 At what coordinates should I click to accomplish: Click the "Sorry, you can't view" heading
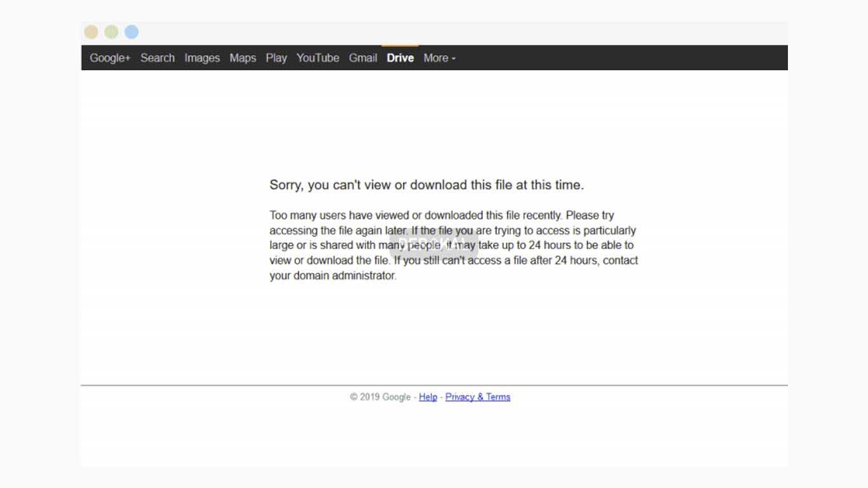point(426,185)
